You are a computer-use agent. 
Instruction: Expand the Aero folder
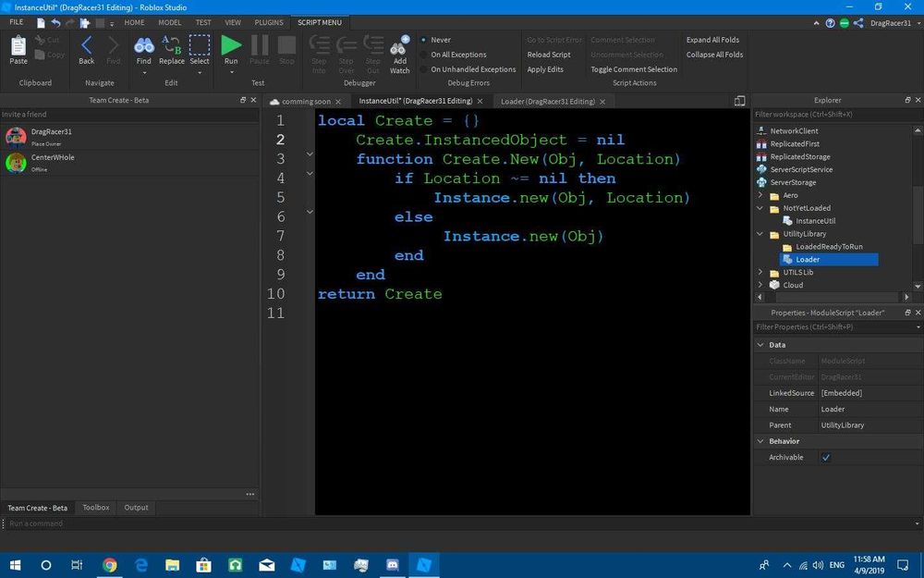(760, 194)
